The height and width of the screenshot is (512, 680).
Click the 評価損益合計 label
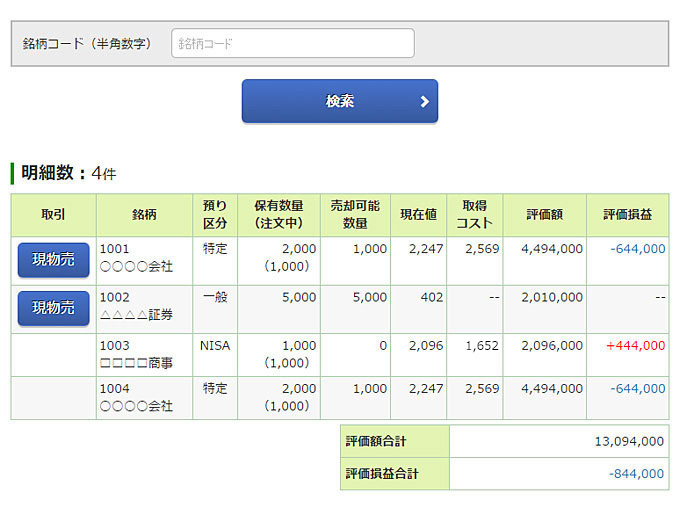pos(382,474)
